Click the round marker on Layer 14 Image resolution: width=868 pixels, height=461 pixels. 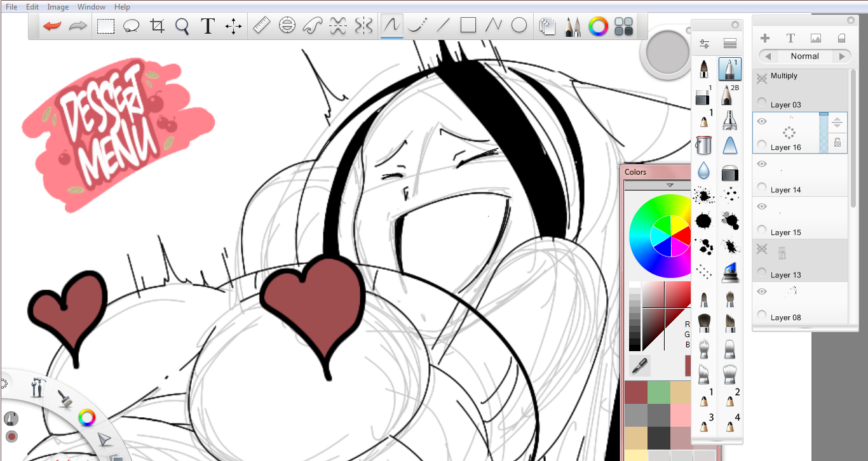763,187
